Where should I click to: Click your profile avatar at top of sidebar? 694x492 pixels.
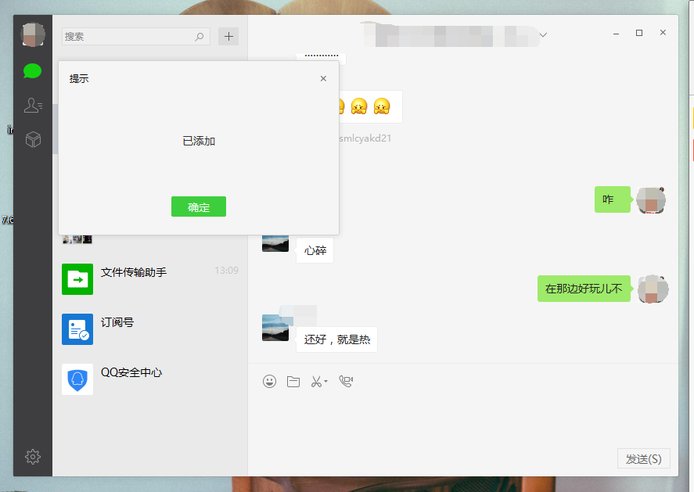tap(33, 35)
